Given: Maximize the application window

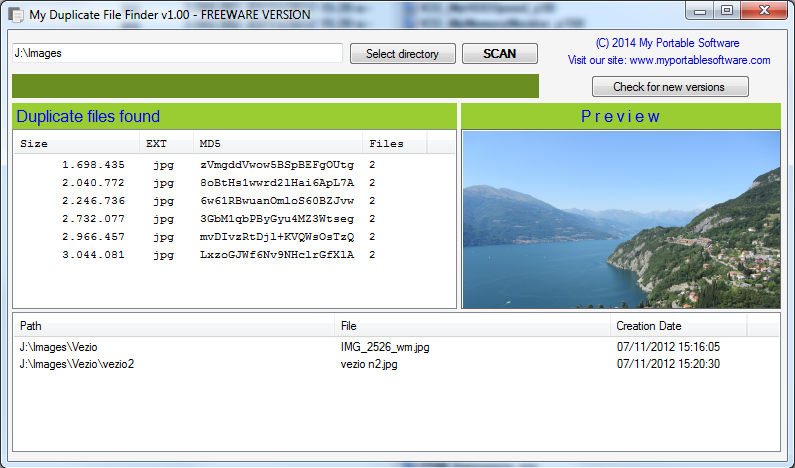Looking at the screenshot, I should (x=726, y=10).
